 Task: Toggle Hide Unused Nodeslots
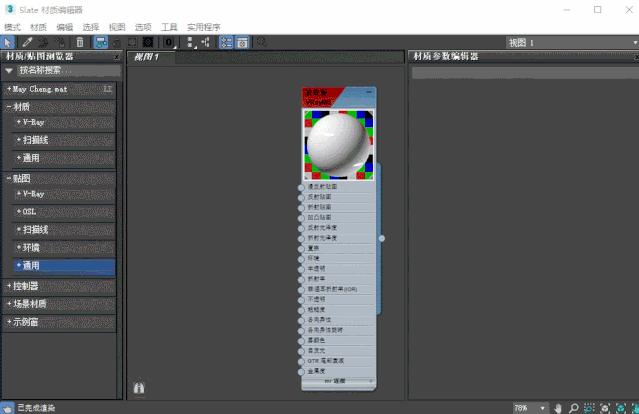tap(117, 42)
